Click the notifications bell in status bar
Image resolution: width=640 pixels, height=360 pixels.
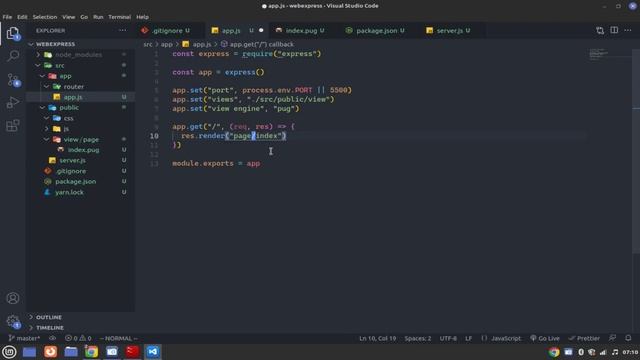click(x=628, y=338)
